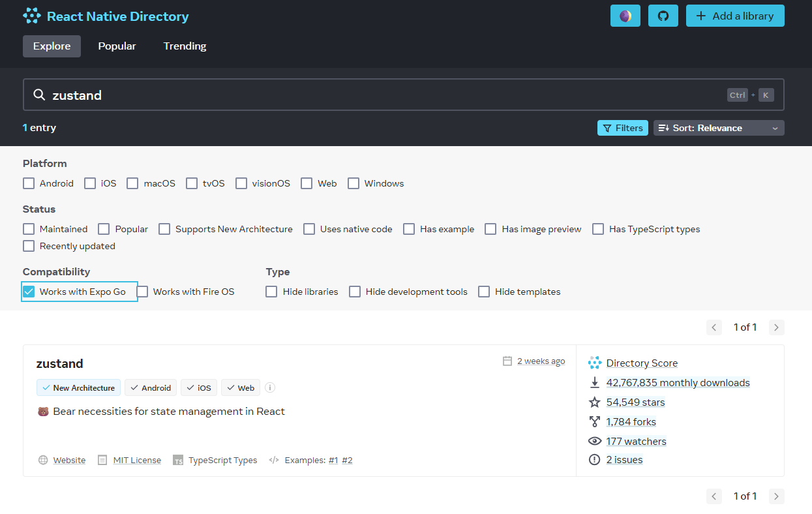Open the GitHub repository icon button
Screen dimensions: 812x514
(663, 16)
